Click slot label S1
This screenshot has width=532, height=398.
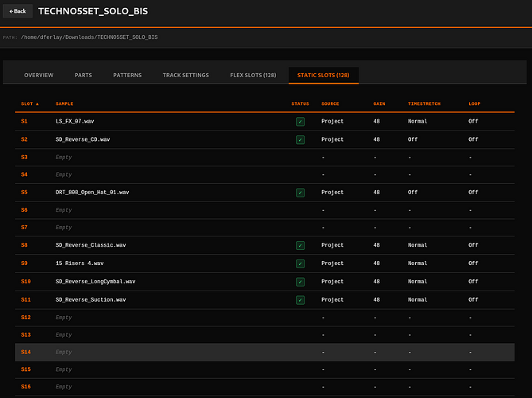tap(24, 121)
